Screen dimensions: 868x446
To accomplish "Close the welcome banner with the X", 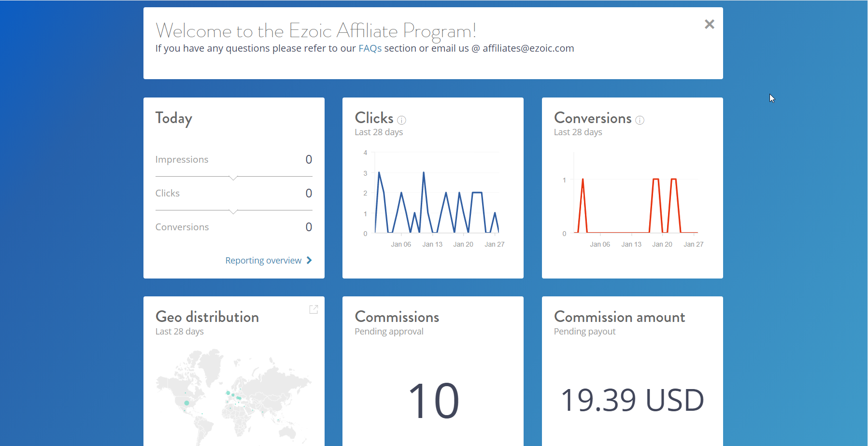I will click(709, 24).
